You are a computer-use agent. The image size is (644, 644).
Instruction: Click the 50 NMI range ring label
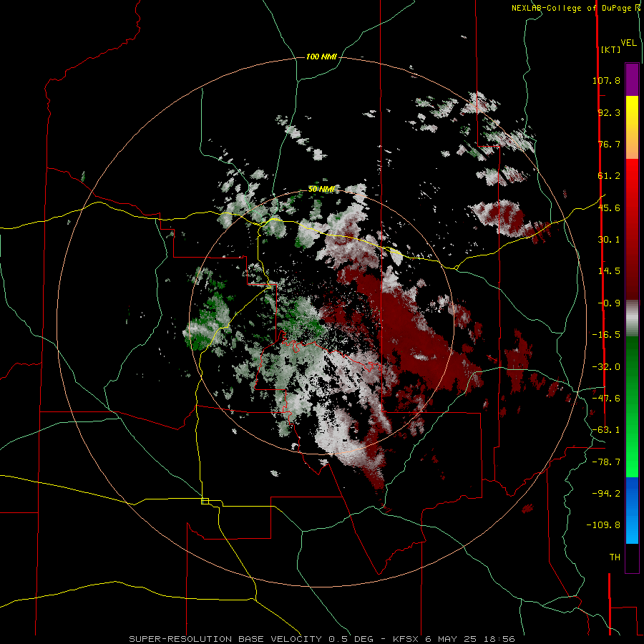pos(321,189)
